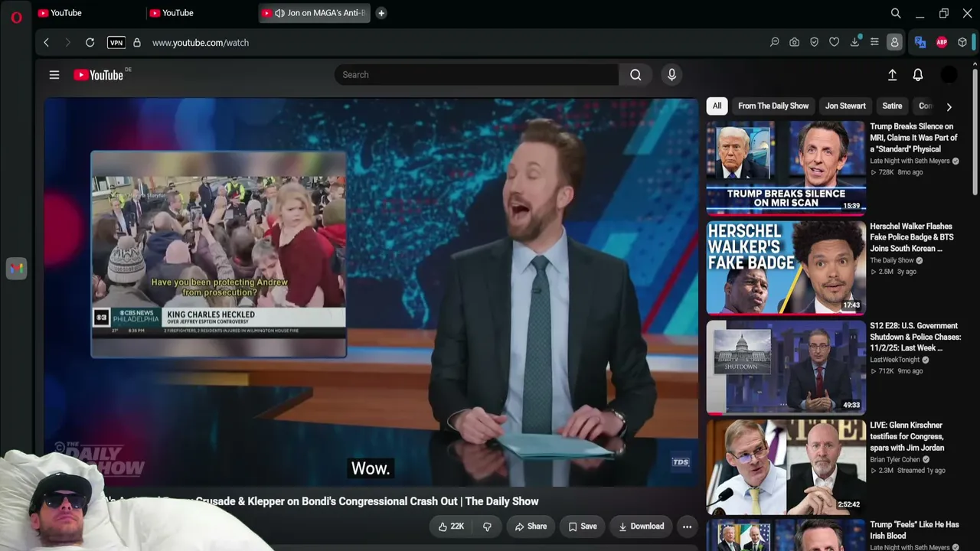Screen dimensions: 980x551
Task: Open the Opera main menu
Action: [16, 17]
